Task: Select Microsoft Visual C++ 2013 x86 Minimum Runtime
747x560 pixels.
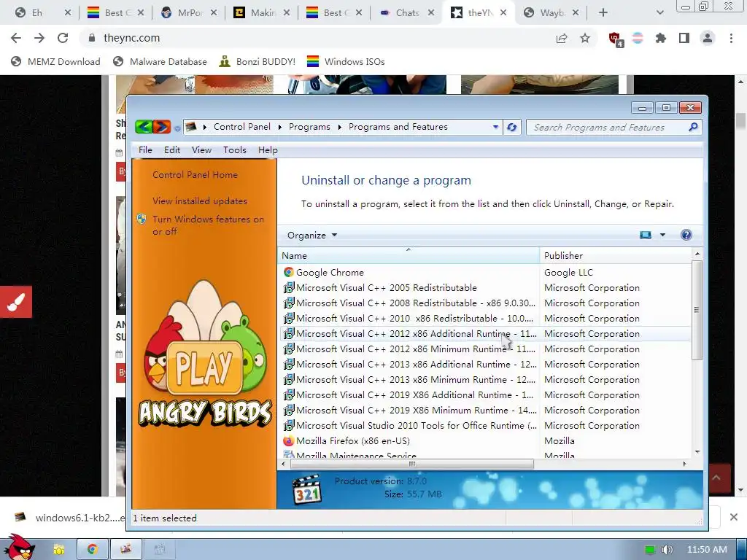Action: coord(484,379)
